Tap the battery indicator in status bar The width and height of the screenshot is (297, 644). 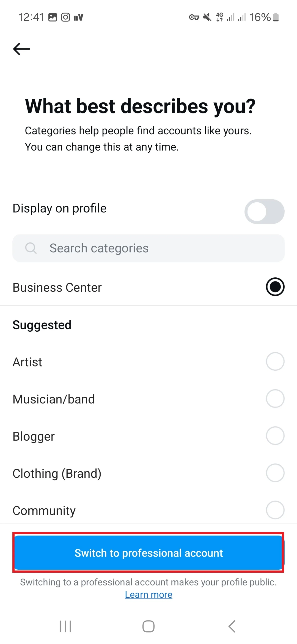(276, 17)
